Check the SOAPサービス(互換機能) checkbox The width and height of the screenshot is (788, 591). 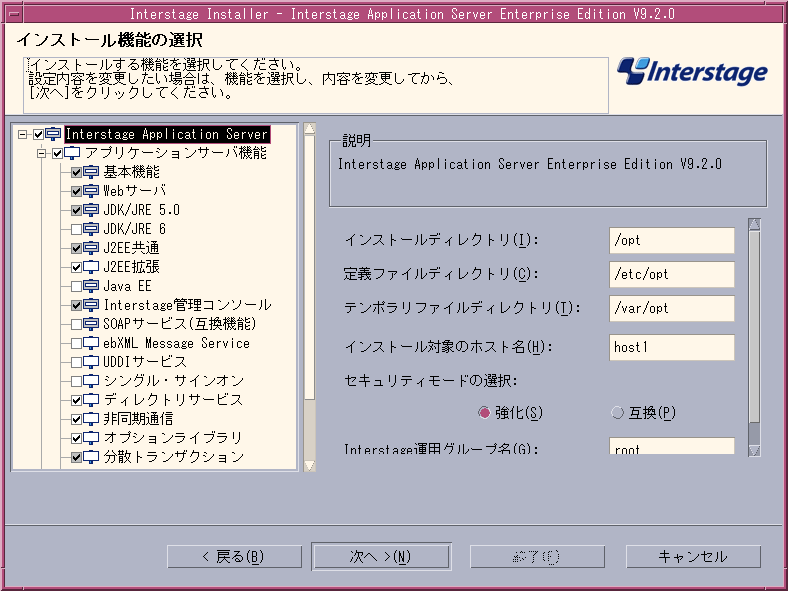76,325
